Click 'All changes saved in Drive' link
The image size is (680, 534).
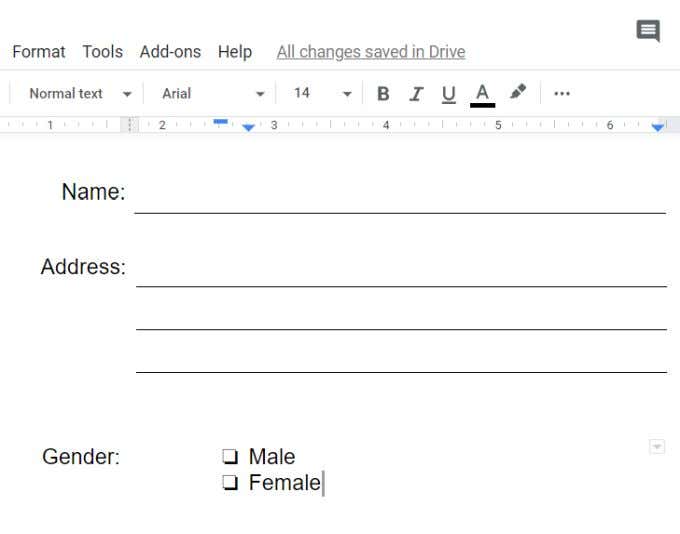pyautogui.click(x=370, y=51)
